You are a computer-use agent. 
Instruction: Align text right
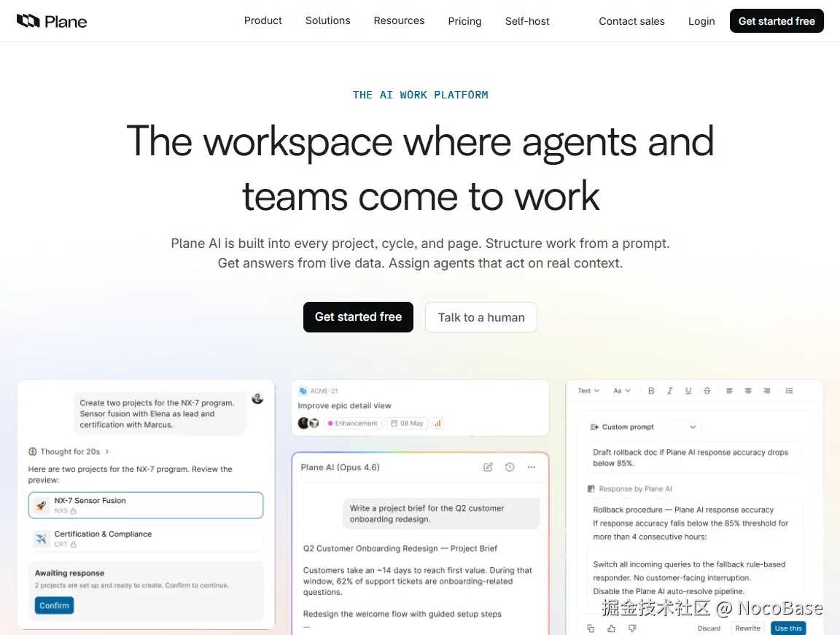(x=767, y=391)
